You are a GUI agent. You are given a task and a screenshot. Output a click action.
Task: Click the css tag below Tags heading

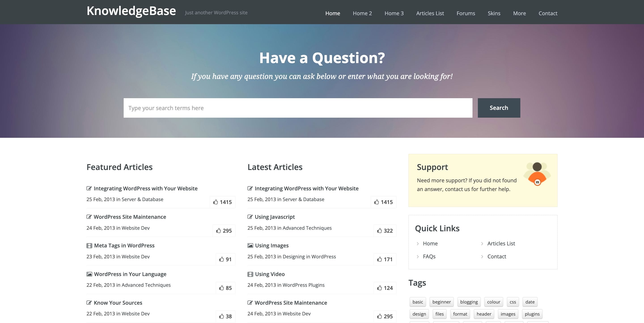click(x=513, y=302)
